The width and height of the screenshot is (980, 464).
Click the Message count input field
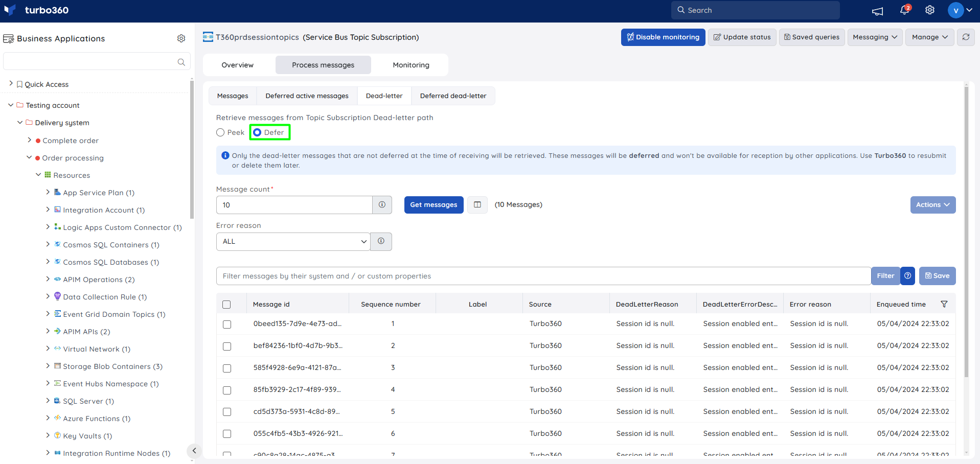click(294, 205)
